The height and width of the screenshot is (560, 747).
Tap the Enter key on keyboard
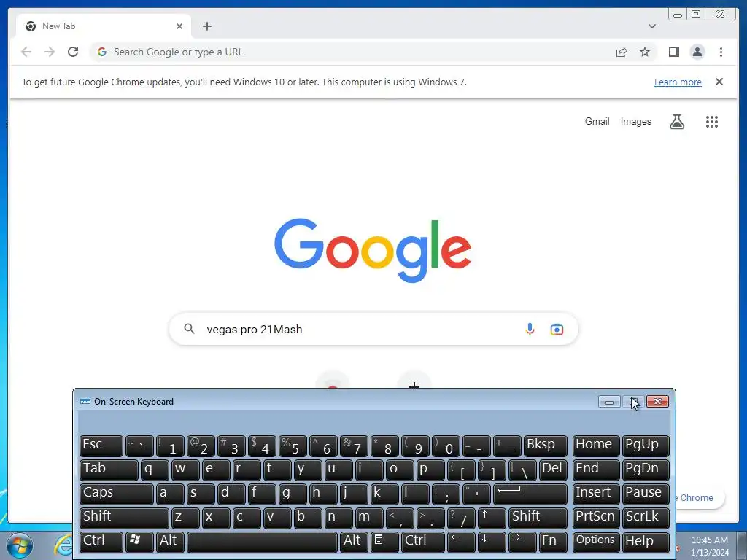click(530, 494)
